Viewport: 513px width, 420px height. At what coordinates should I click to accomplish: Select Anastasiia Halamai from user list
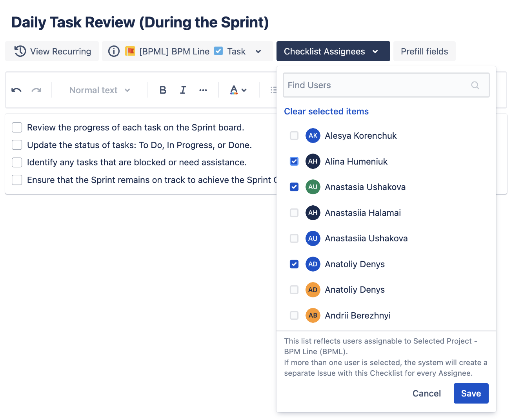(x=294, y=213)
